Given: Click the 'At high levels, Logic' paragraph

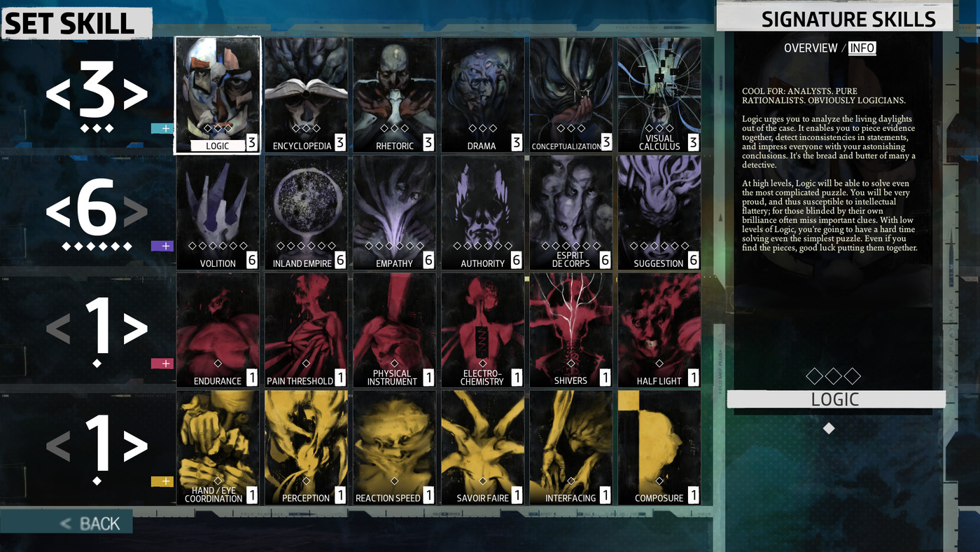Looking at the screenshot, I should pos(829,215).
